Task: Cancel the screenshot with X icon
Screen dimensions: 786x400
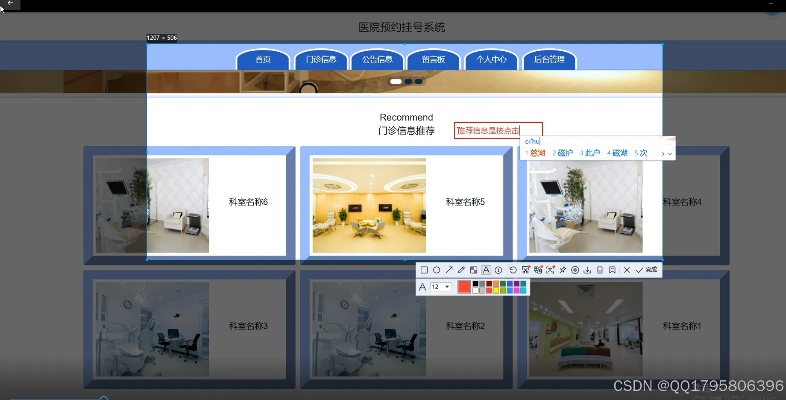Action: 627,270
